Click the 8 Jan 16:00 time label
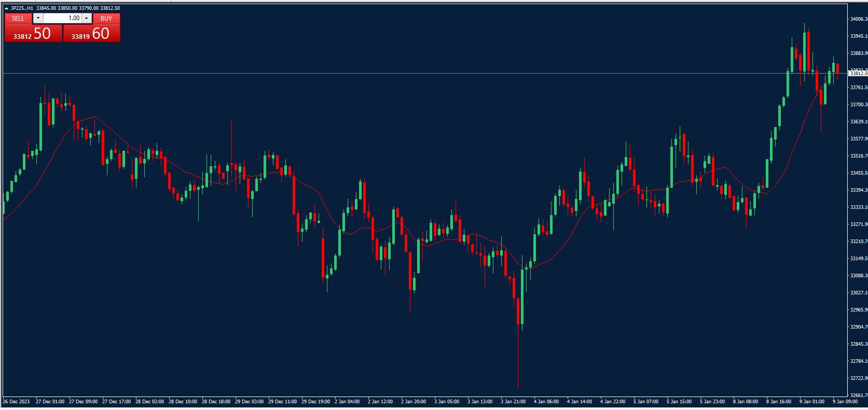Viewport: 868px width, 410px height. (x=780, y=401)
